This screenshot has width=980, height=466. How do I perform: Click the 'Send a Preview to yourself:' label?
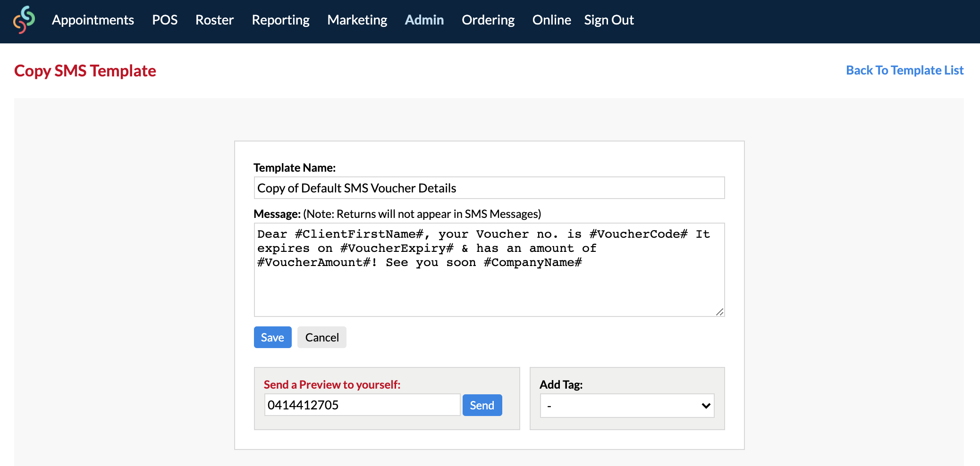pyautogui.click(x=332, y=384)
